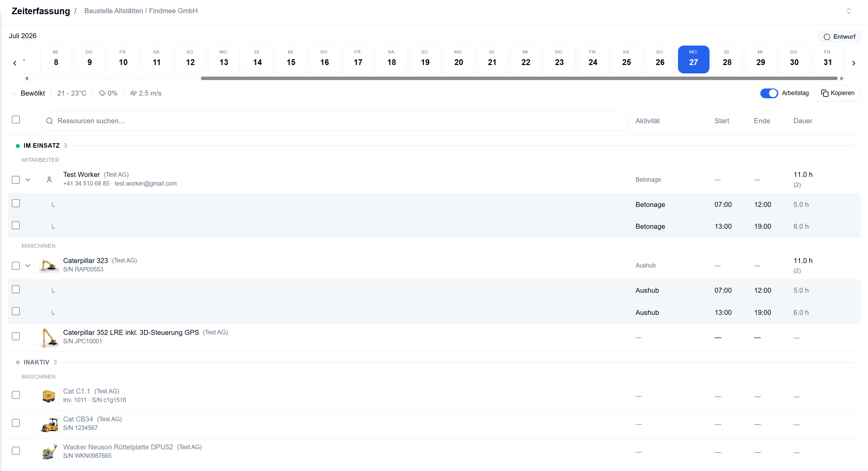
Task: Tick the Caterpillar 352 LRE checkbox
Action: [x=16, y=336]
